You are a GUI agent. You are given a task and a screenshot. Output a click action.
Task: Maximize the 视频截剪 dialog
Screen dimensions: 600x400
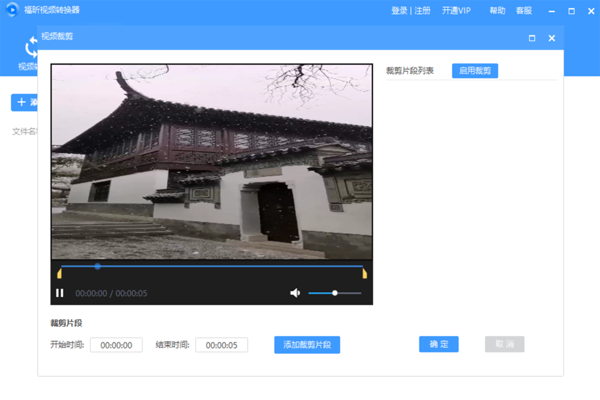[532, 38]
